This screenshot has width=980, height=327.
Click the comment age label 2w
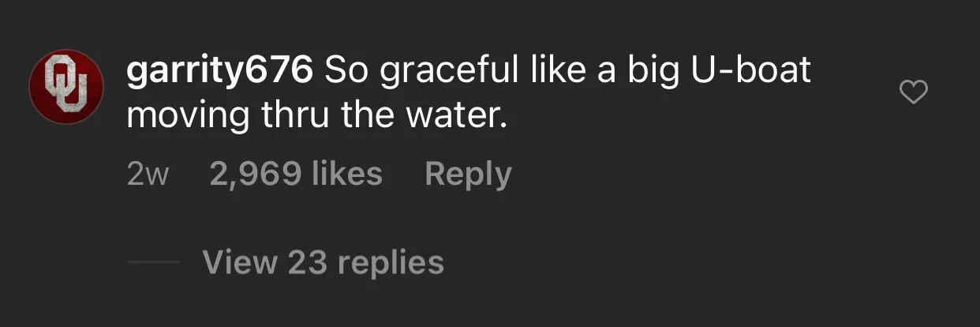click(148, 175)
